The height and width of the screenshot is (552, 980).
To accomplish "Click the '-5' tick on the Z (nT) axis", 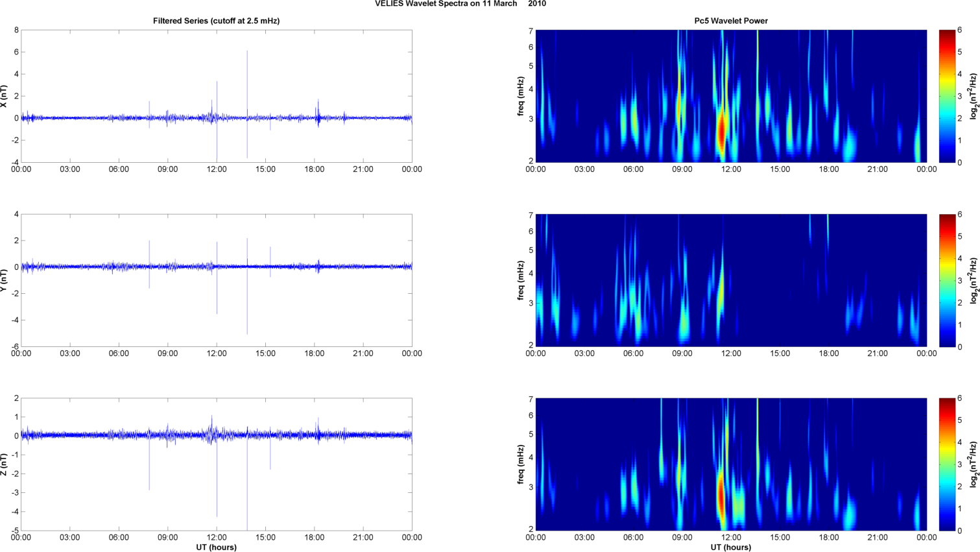I will [x=14, y=531].
